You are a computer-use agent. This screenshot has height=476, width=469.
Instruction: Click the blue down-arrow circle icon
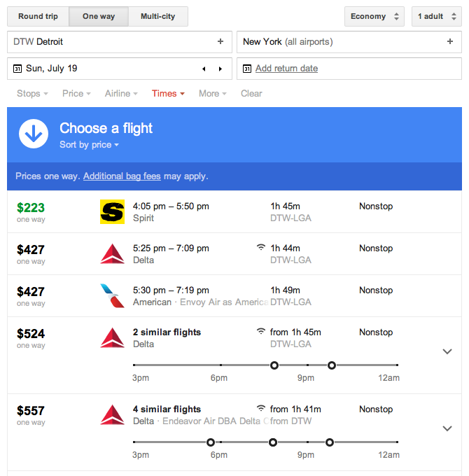click(34, 134)
